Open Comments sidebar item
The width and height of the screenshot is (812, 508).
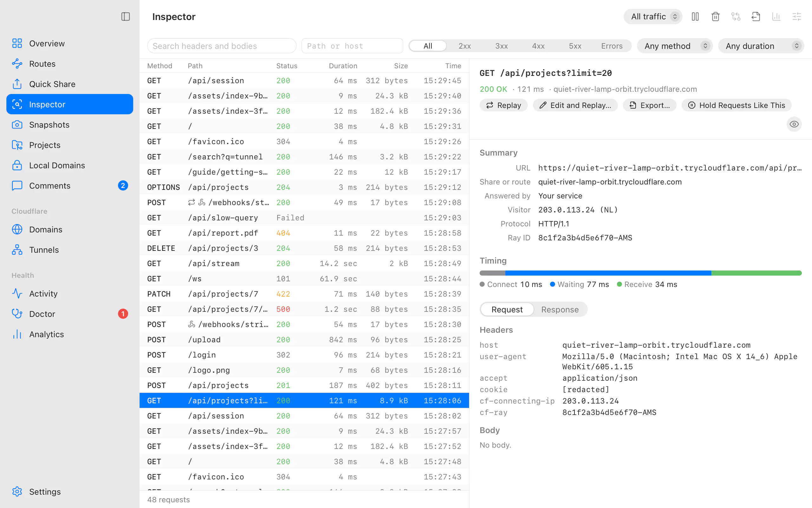point(70,185)
